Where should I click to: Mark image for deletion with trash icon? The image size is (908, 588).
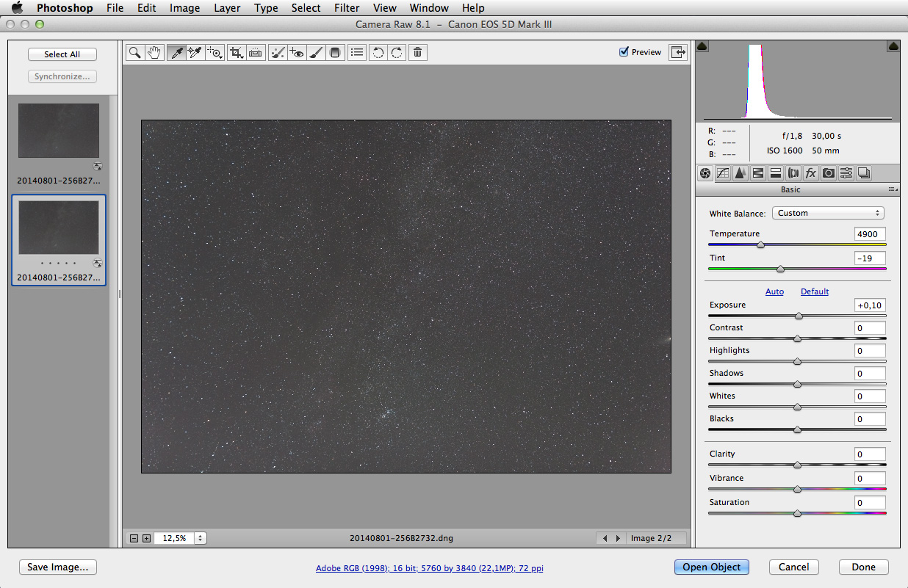(417, 52)
